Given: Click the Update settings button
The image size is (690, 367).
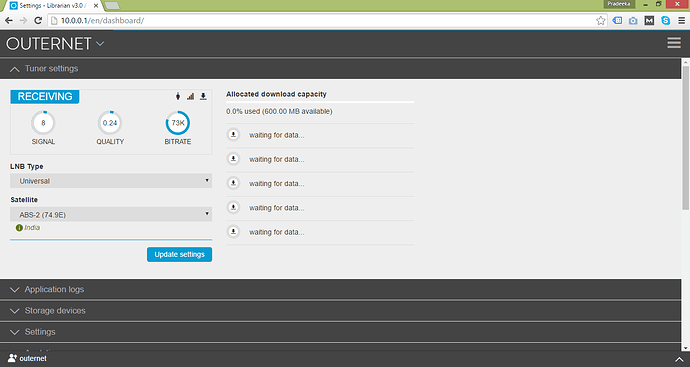Looking at the screenshot, I should pos(180,254).
